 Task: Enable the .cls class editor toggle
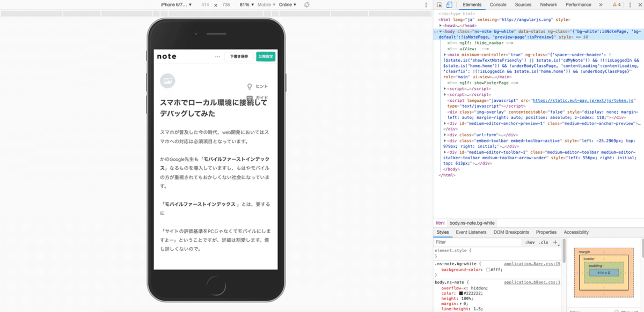543,242
